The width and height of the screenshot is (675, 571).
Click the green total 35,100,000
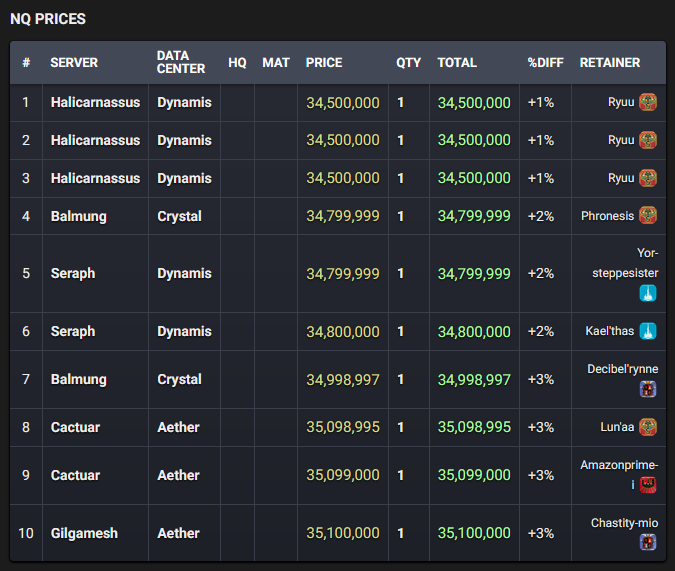[x=474, y=533]
